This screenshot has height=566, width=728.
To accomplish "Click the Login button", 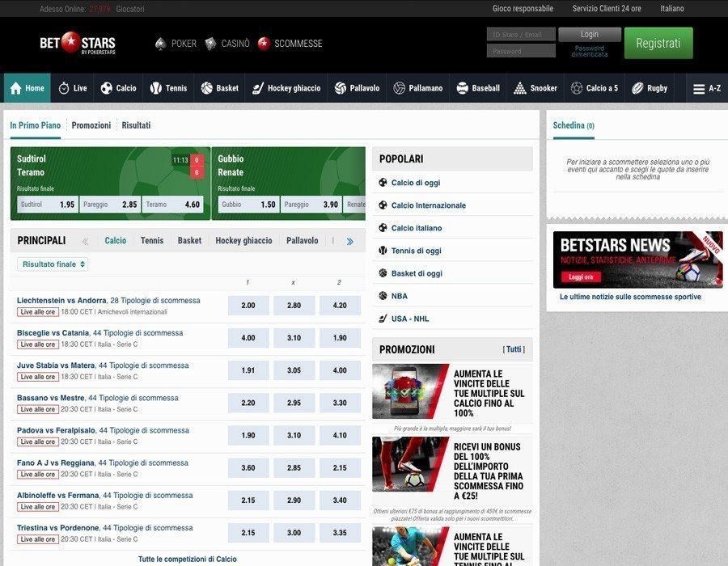I will pos(590,34).
